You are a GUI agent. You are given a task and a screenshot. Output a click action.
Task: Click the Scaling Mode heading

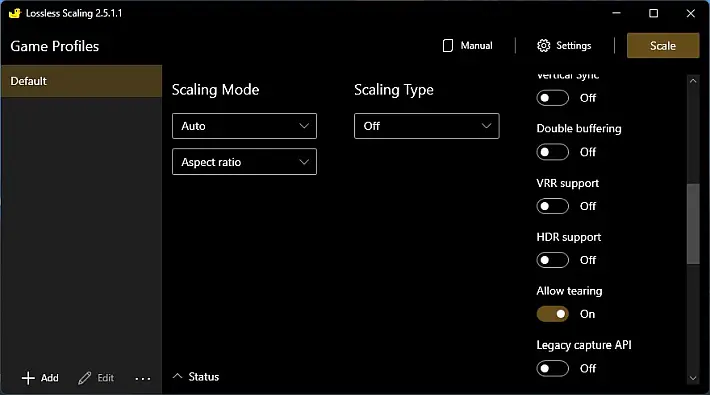tap(216, 90)
